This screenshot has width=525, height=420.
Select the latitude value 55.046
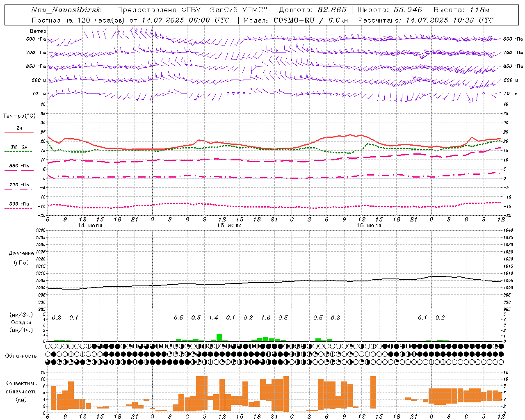click(408, 10)
